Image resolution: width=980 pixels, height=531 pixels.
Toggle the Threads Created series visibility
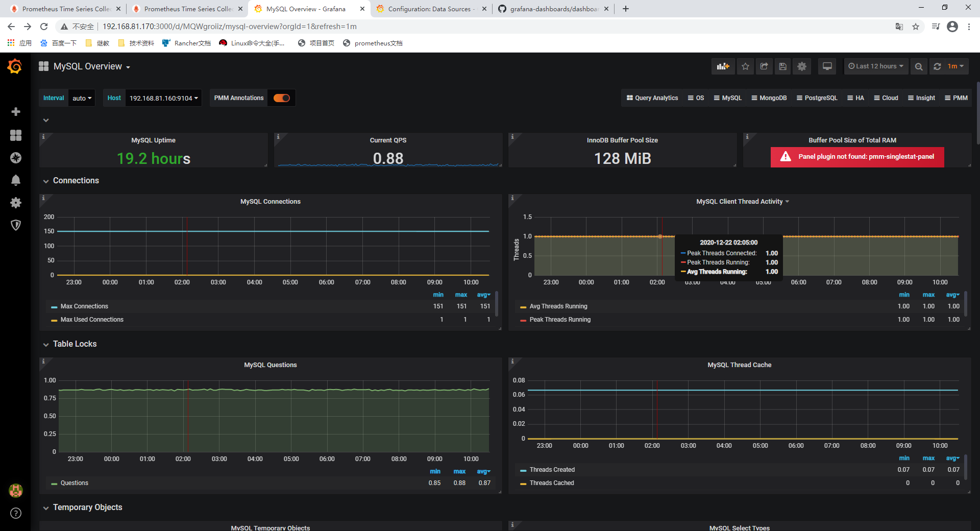point(552,469)
